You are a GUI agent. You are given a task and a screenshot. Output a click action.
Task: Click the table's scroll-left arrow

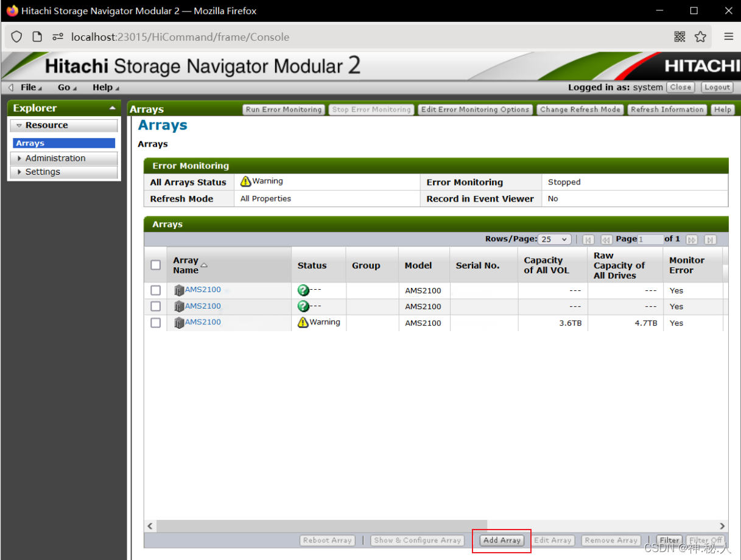[x=150, y=526]
